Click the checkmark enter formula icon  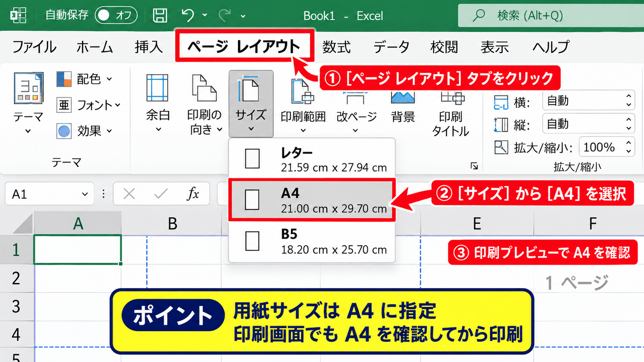coord(161,194)
